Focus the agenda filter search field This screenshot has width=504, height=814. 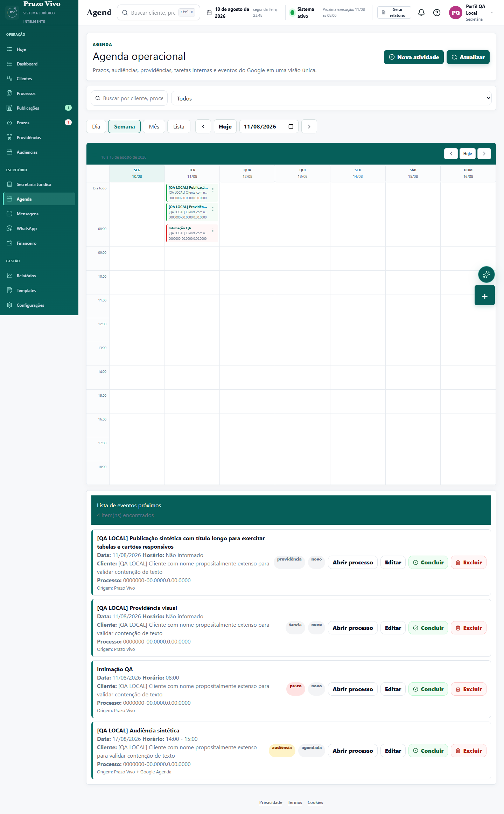(129, 98)
